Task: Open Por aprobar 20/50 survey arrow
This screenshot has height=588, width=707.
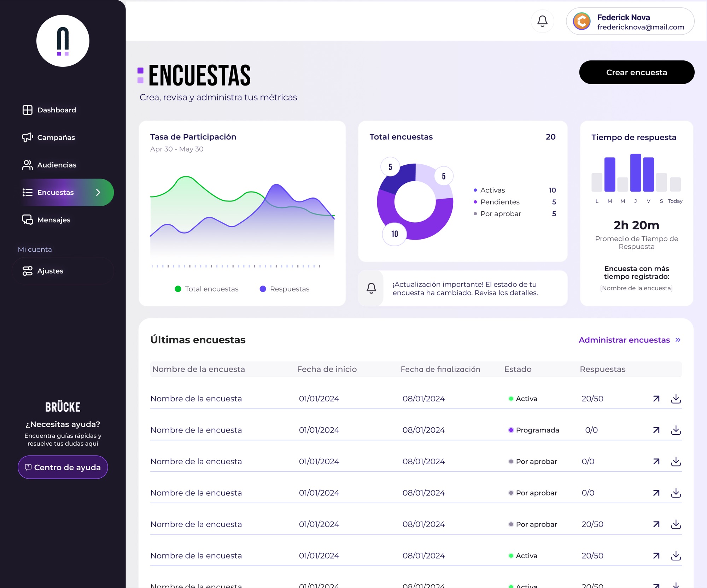Action: point(656,524)
